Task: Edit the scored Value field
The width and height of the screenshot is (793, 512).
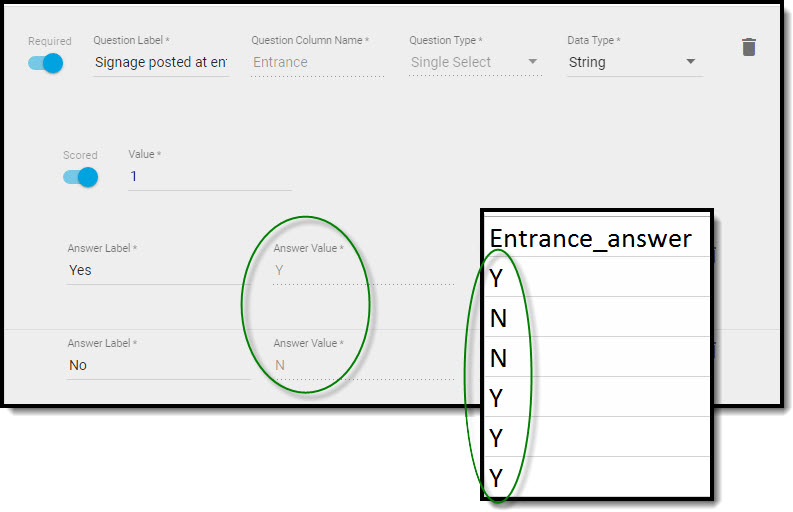Action: (x=210, y=177)
